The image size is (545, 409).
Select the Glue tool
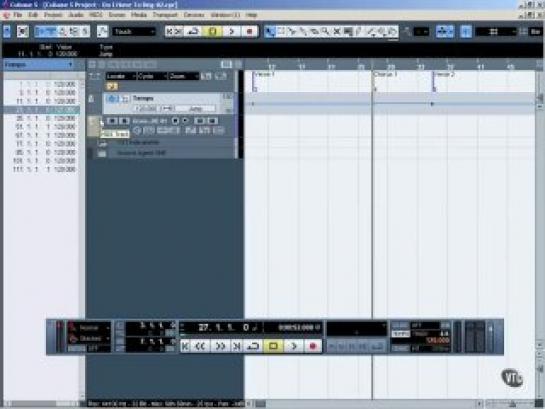[x=303, y=32]
